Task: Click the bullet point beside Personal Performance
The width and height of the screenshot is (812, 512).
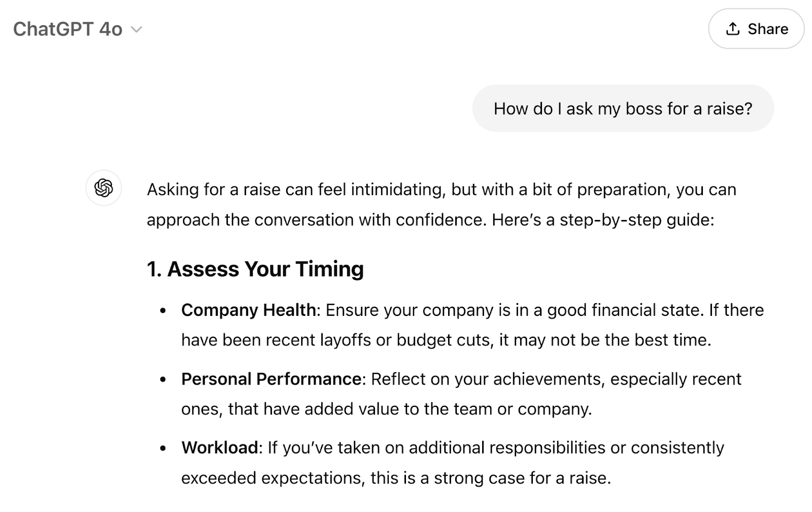Action: pos(163,379)
